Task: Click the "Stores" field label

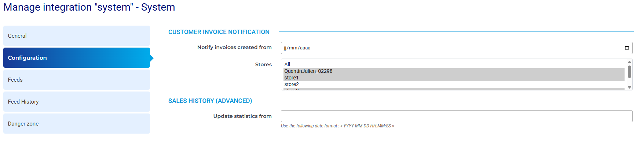Action: coord(263,64)
